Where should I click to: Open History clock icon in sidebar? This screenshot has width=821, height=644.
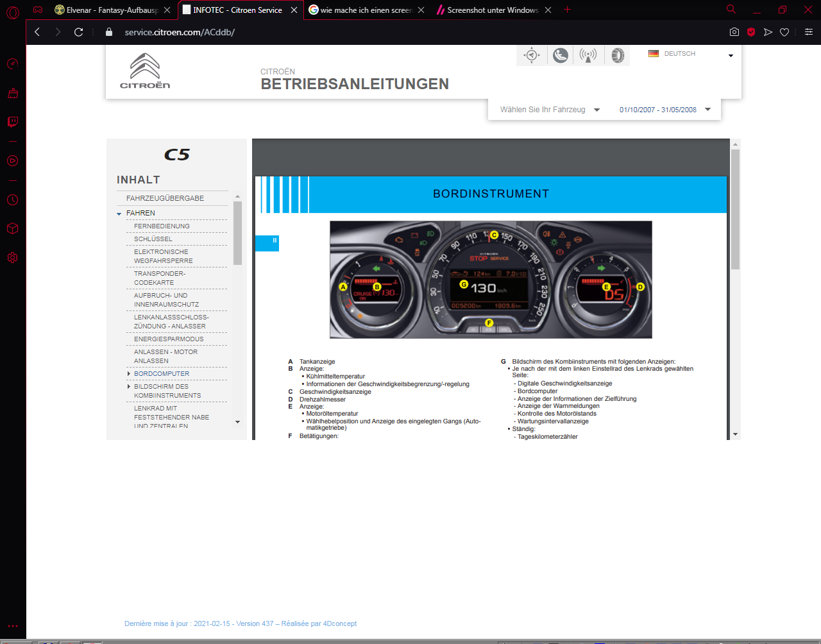[13, 200]
